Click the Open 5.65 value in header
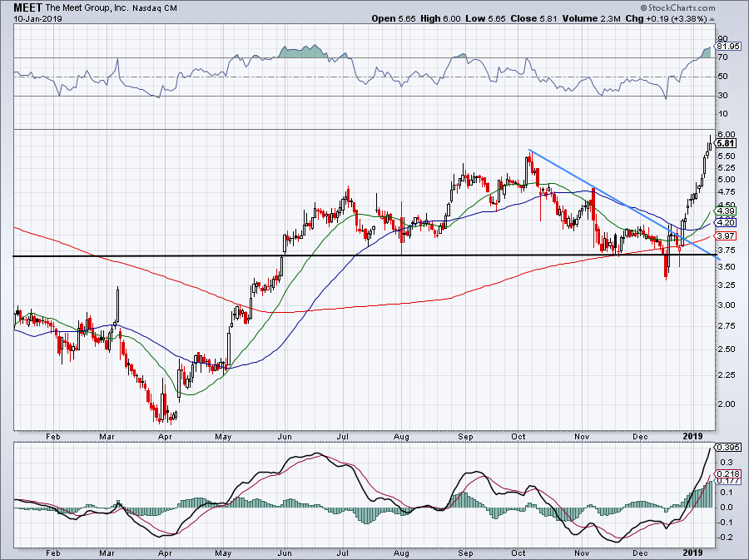 (395, 18)
